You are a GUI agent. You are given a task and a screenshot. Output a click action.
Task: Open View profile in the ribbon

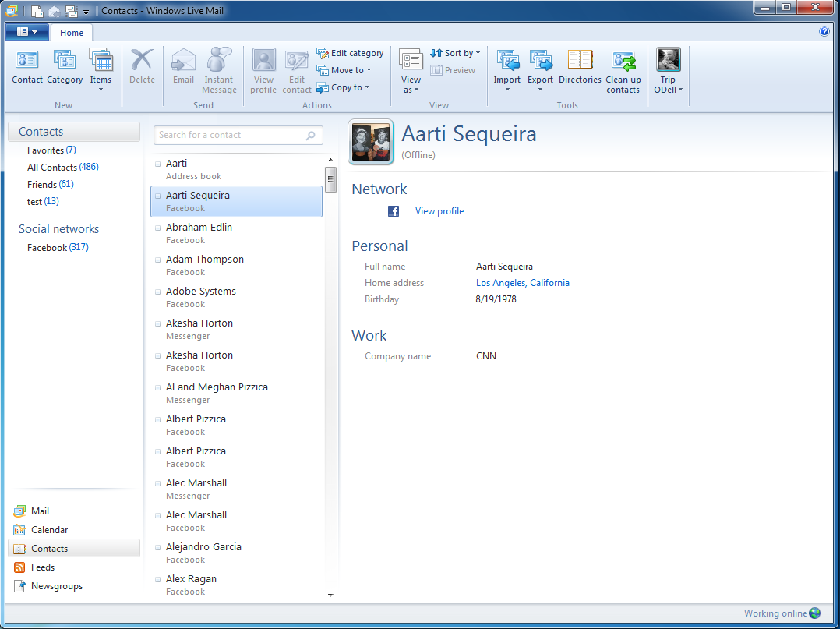pos(263,71)
